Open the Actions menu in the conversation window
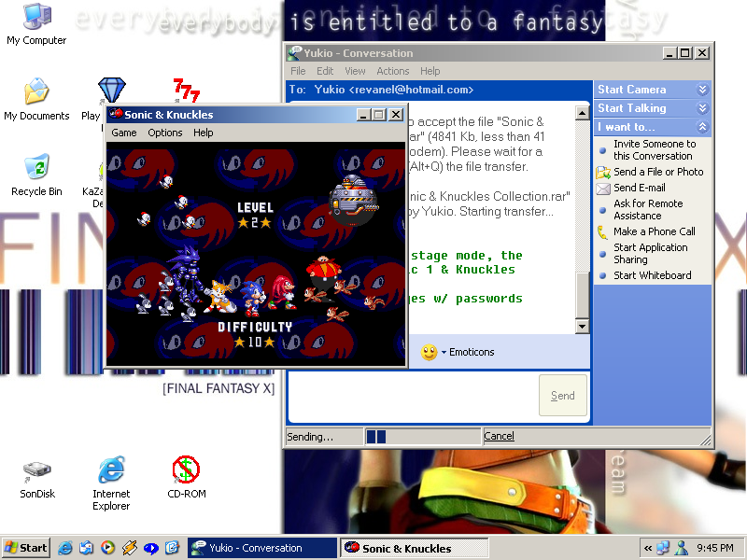Screen dimensions: 747x560 click(x=392, y=71)
